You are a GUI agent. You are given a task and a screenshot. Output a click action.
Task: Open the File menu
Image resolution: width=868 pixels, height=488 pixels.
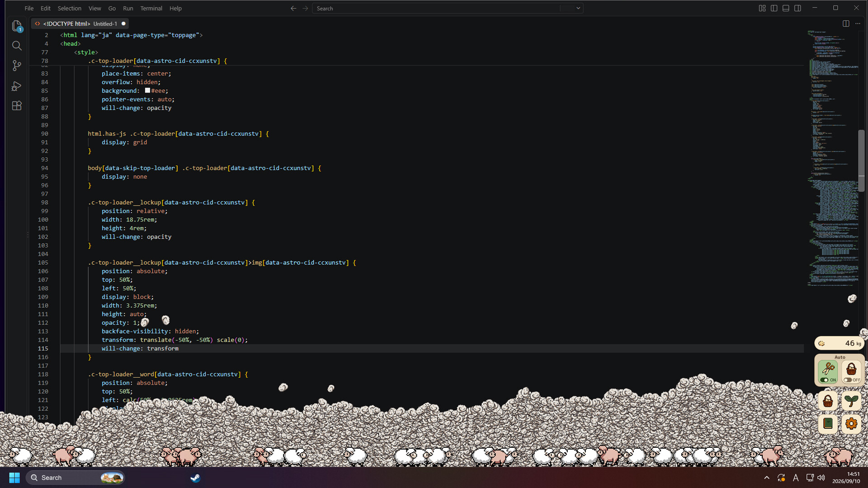tap(29, 8)
